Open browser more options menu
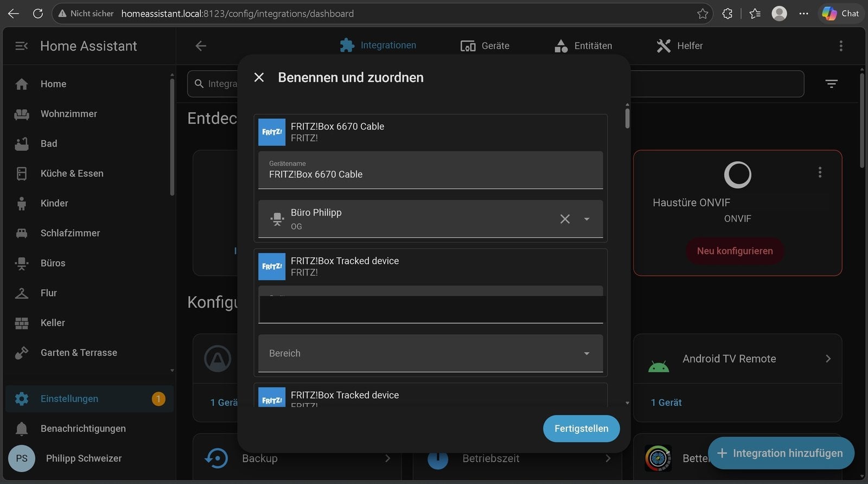The image size is (868, 484). click(x=803, y=14)
